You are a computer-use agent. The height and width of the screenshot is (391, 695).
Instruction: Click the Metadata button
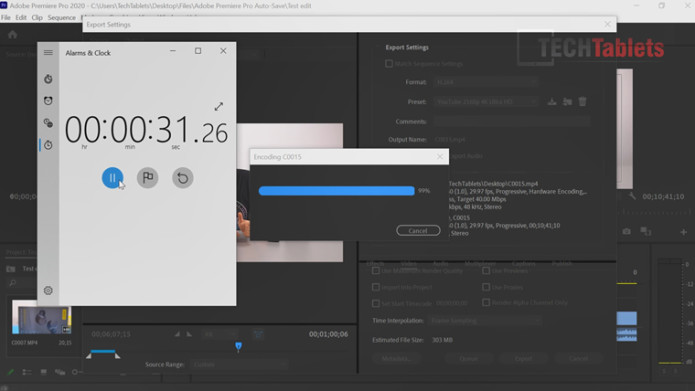[396, 358]
